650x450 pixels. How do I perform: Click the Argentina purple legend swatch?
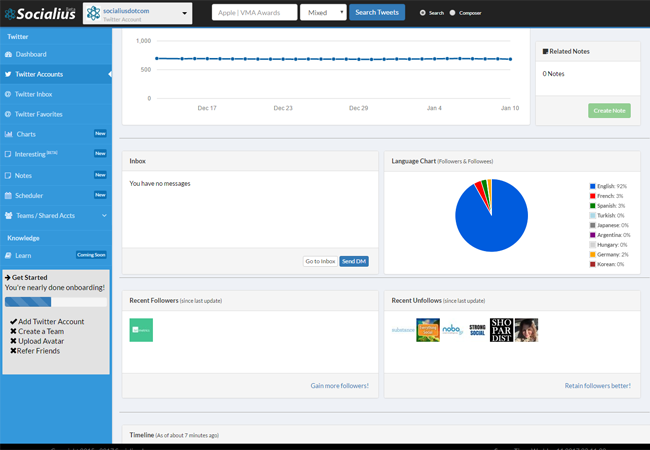pos(592,235)
